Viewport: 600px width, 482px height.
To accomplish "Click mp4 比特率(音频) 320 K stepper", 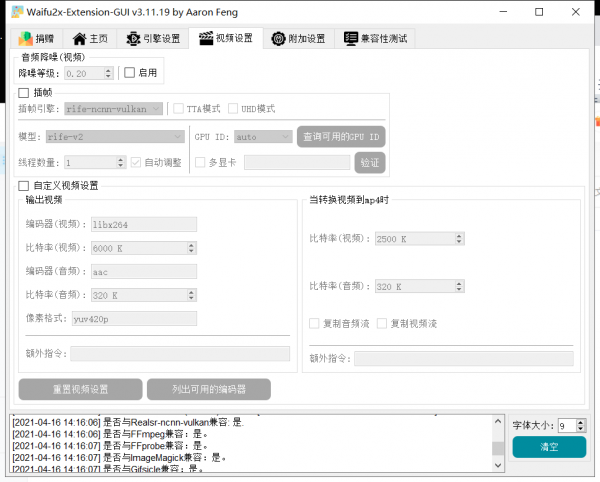I will click(459, 286).
